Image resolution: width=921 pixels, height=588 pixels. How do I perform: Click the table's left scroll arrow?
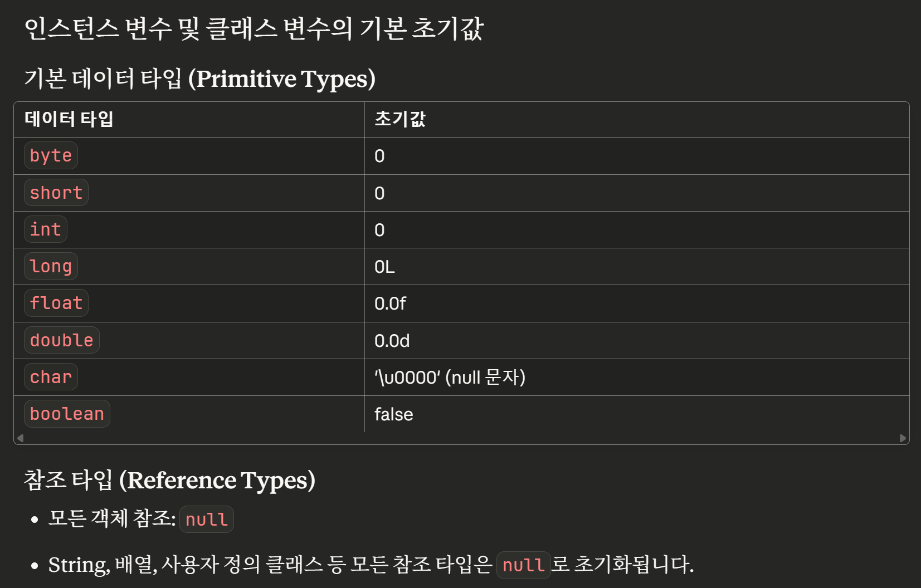21,438
